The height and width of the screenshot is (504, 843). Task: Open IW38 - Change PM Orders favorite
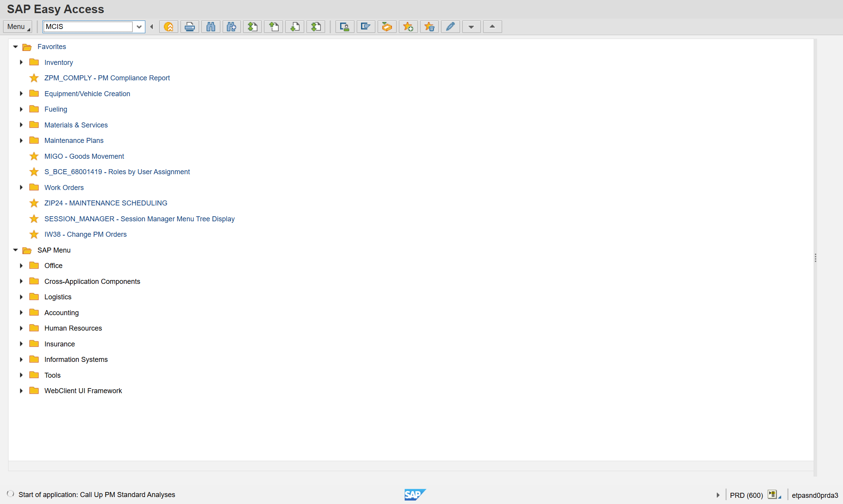coord(85,234)
